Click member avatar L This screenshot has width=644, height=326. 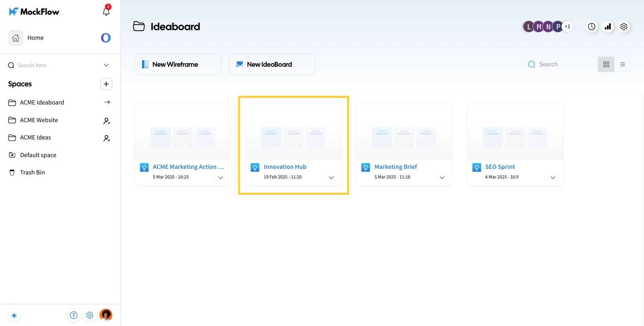(528, 27)
